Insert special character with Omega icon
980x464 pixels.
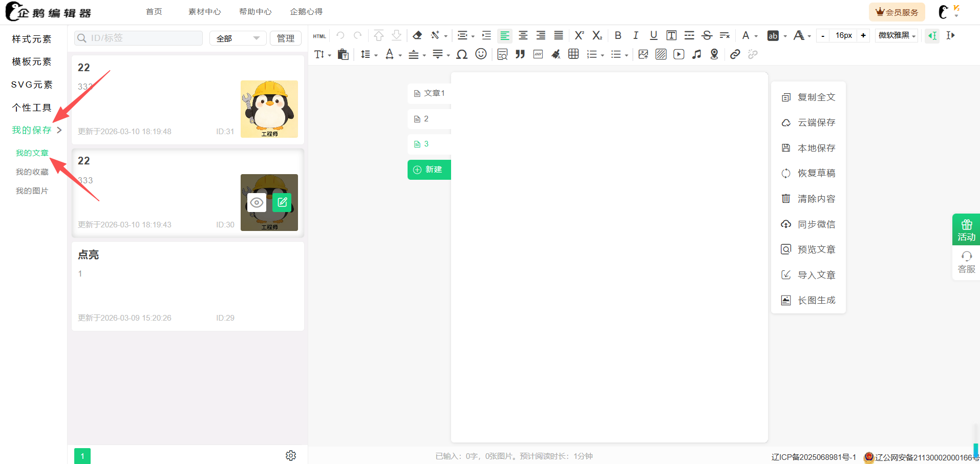(x=462, y=54)
